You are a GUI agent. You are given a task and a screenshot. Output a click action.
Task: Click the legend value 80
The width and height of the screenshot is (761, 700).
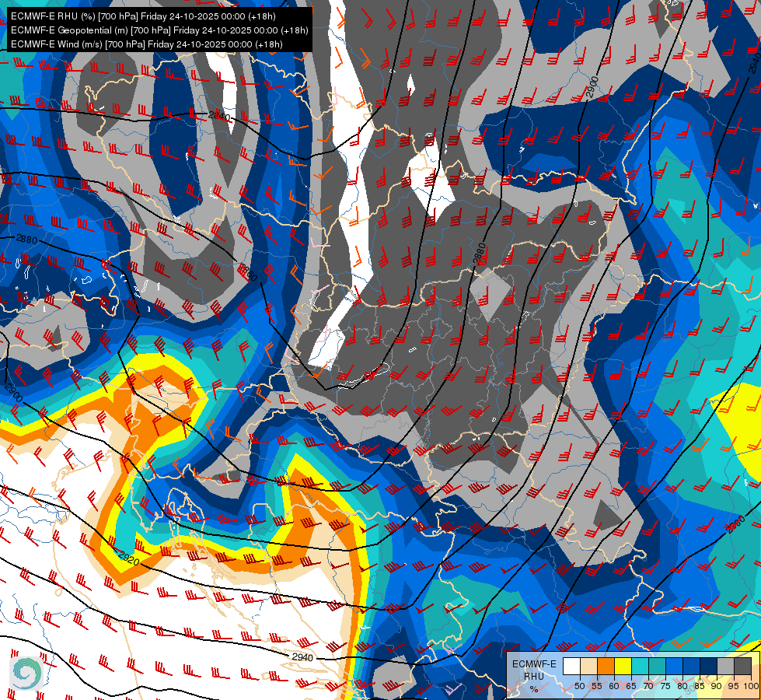(682, 686)
